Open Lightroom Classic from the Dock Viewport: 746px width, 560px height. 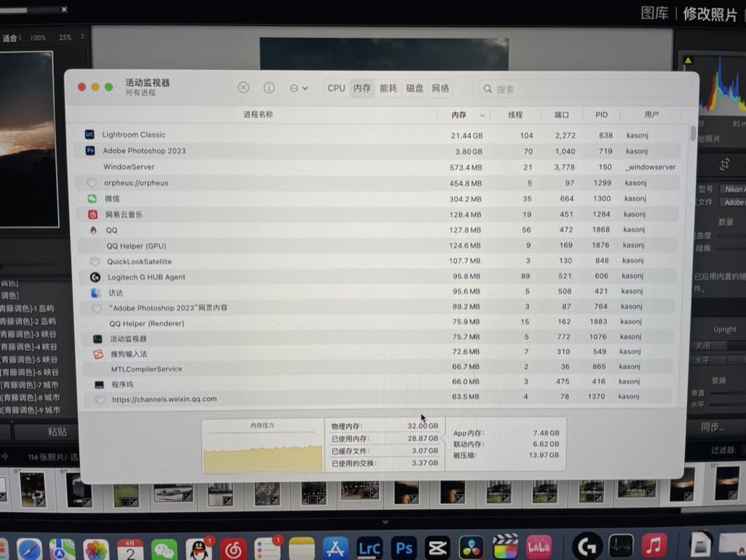370,547
